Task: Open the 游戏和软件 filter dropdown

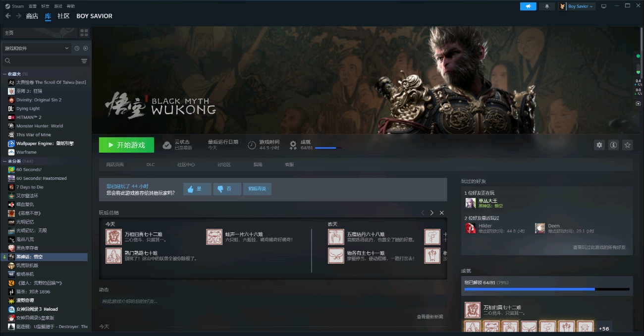Action: point(37,48)
